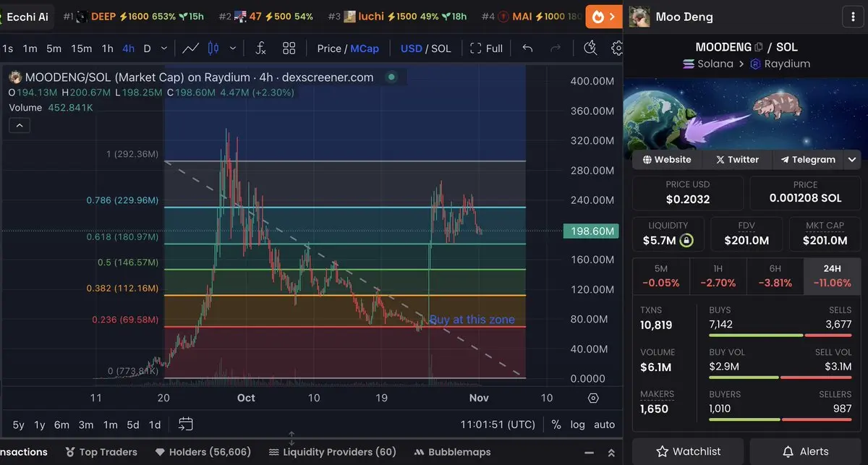Select the line chart style icon
This screenshot has width=868, height=465.
(191, 48)
